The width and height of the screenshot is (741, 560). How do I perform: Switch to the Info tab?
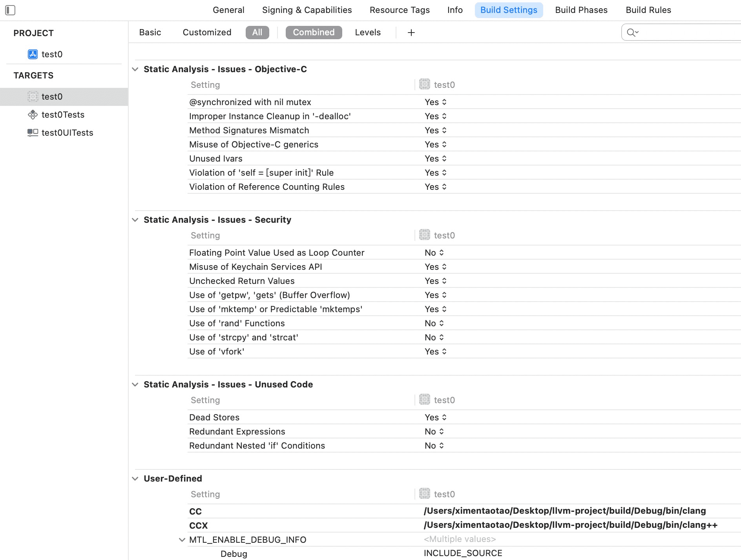pyautogui.click(x=455, y=10)
